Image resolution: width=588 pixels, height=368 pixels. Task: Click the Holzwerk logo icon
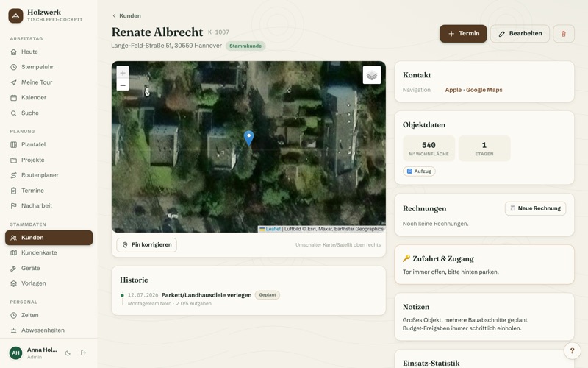15,15
